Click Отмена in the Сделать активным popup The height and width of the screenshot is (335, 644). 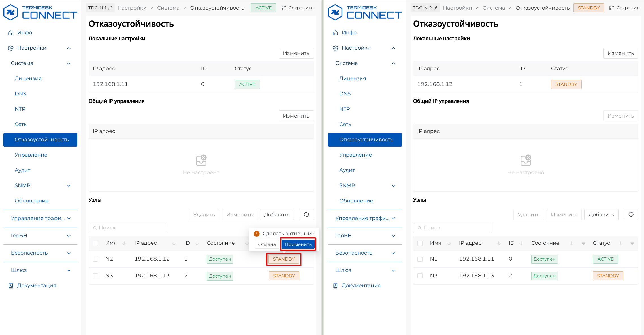pyautogui.click(x=266, y=244)
